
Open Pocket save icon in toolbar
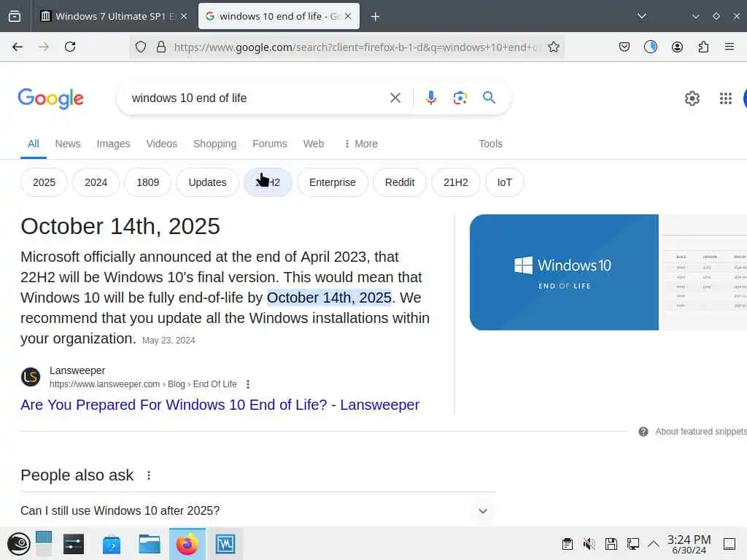pos(624,47)
